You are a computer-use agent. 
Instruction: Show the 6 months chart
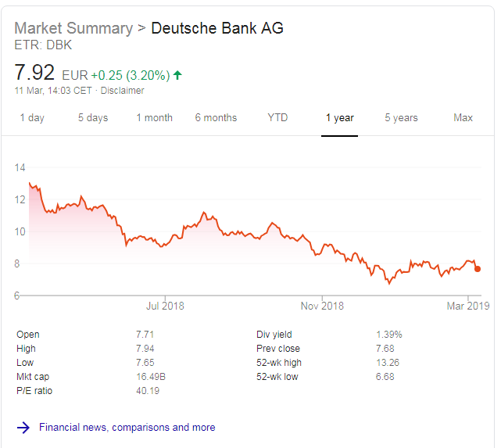216,118
